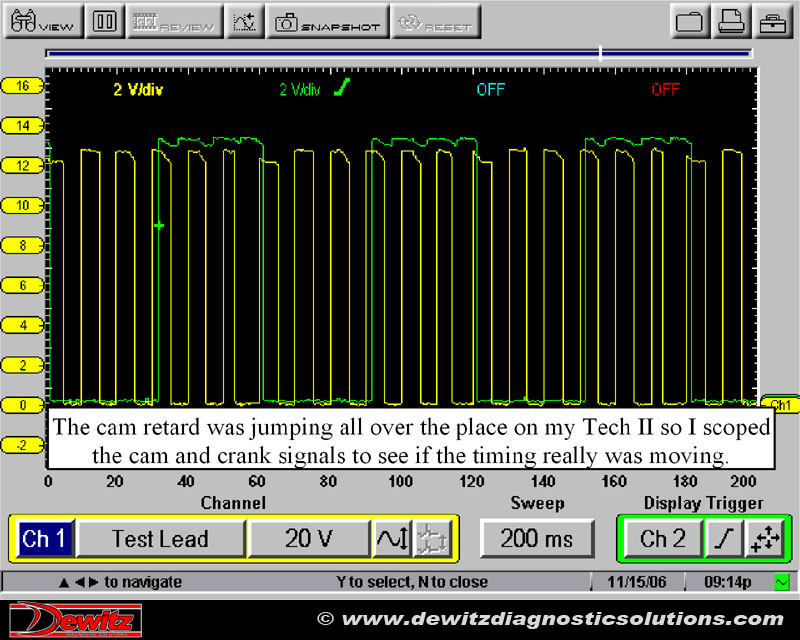Toggle the third channel OFF label
Viewport: 800px width, 640px height.
click(x=491, y=90)
